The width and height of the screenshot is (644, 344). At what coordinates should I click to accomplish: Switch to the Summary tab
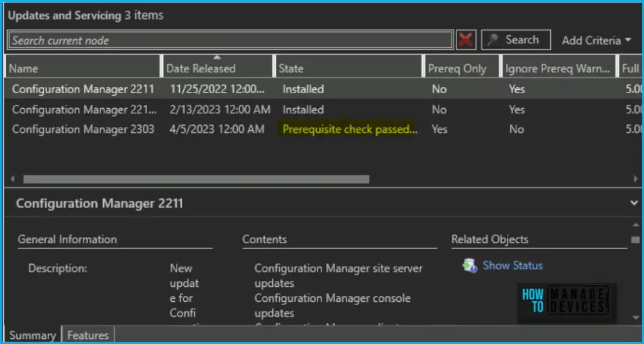(32, 335)
